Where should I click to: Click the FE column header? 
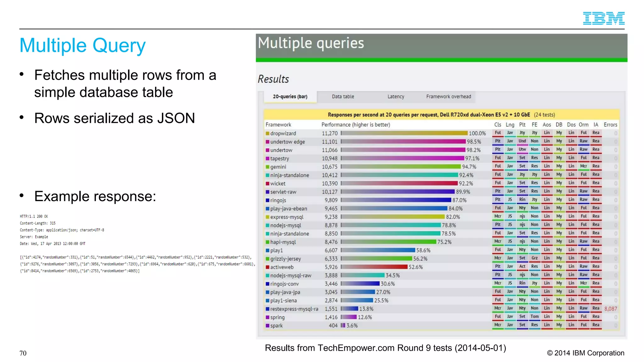535,125
